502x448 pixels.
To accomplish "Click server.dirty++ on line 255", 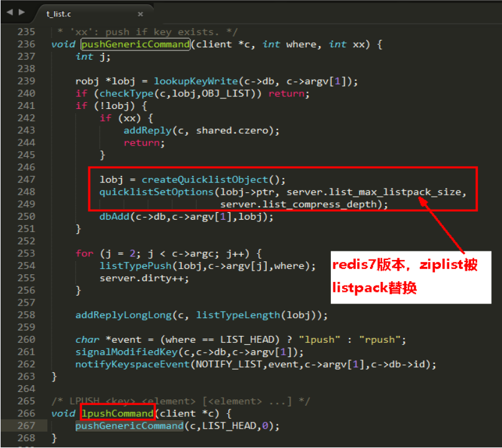I will (141, 278).
